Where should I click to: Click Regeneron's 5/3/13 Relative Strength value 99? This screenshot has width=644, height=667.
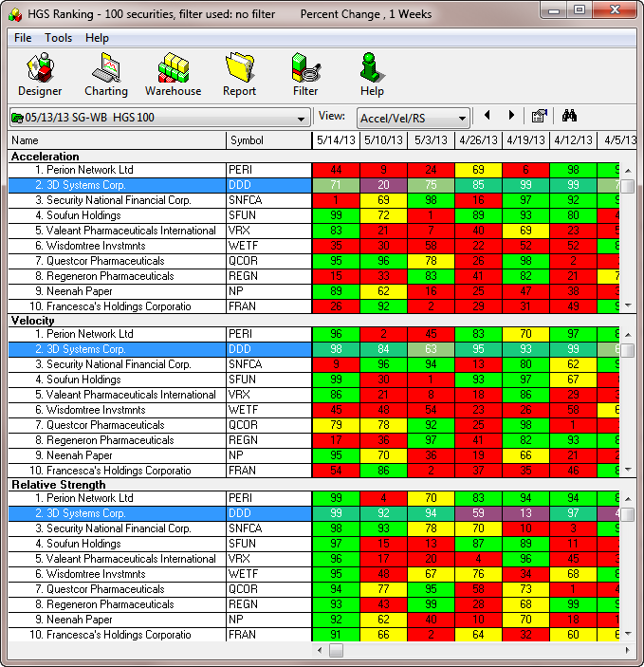tap(431, 604)
